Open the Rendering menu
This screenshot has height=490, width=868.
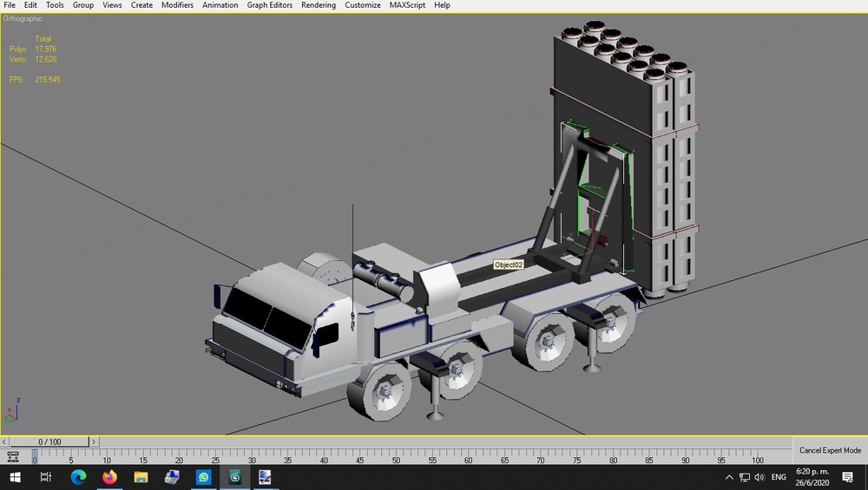click(319, 5)
